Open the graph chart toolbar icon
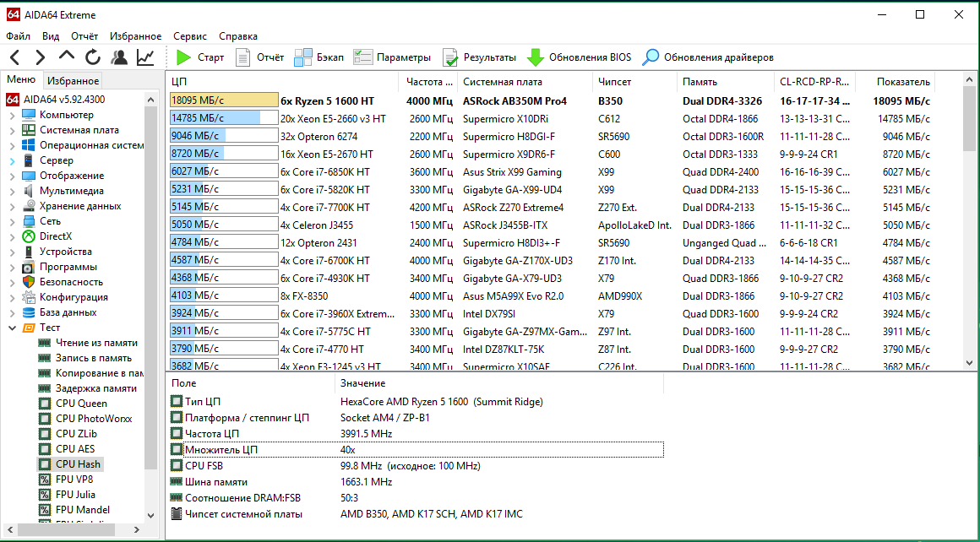The width and height of the screenshot is (980, 542). (145, 57)
